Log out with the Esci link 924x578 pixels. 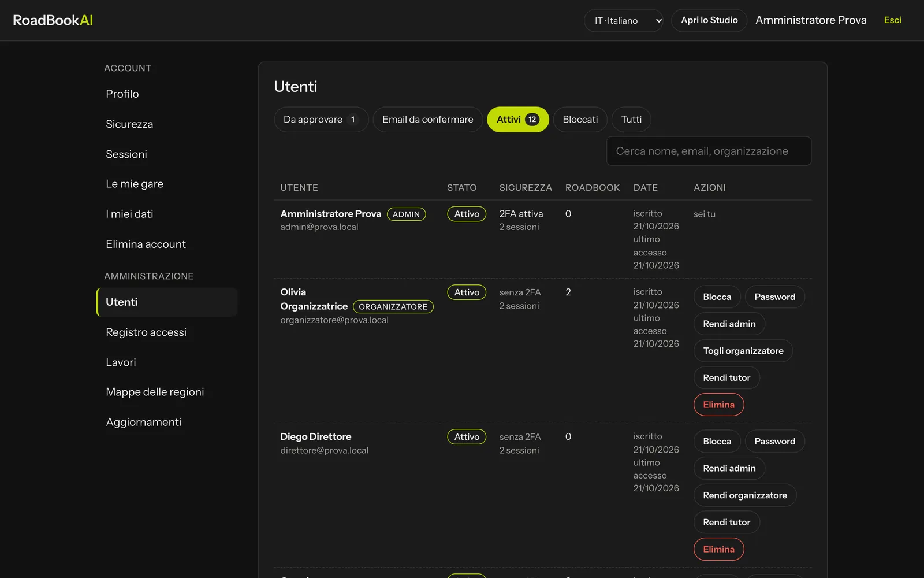[892, 20]
